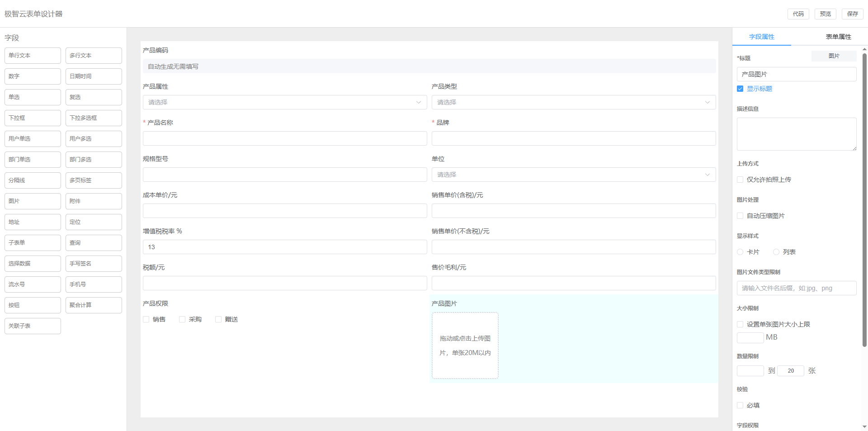Click the image upload area for 产品图片
Viewport: 868px width, 431px height.
465,346
